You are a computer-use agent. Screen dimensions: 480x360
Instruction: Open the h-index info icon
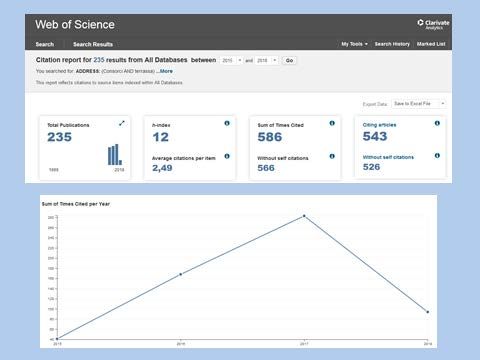(x=227, y=123)
